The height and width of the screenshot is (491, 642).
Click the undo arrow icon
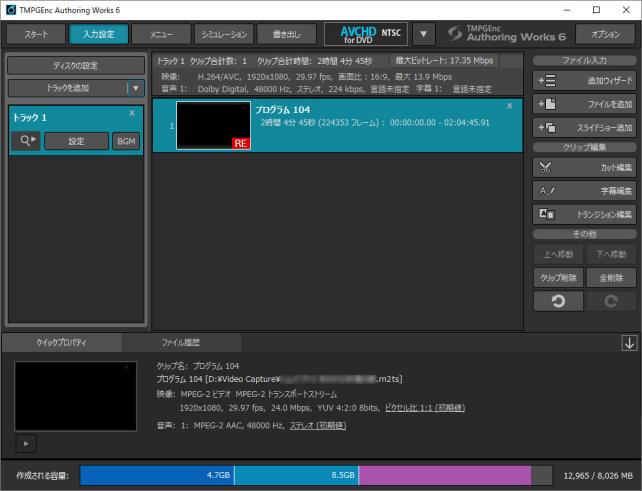[x=558, y=301]
